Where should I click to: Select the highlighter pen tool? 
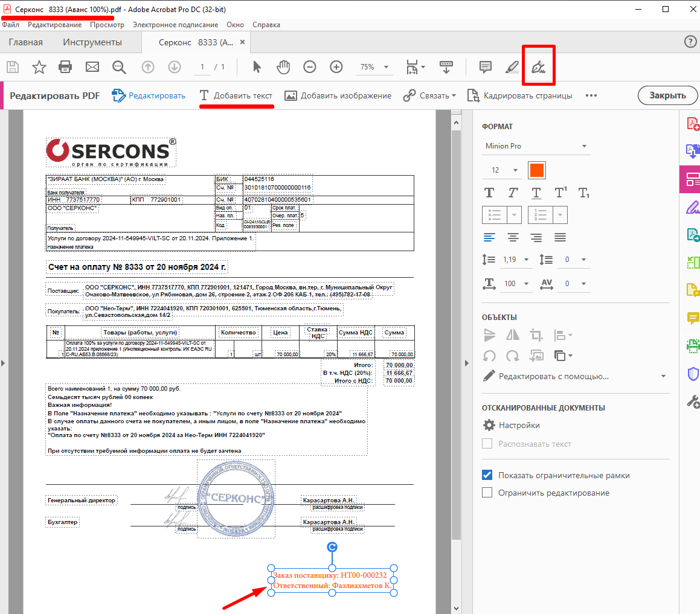[512, 67]
